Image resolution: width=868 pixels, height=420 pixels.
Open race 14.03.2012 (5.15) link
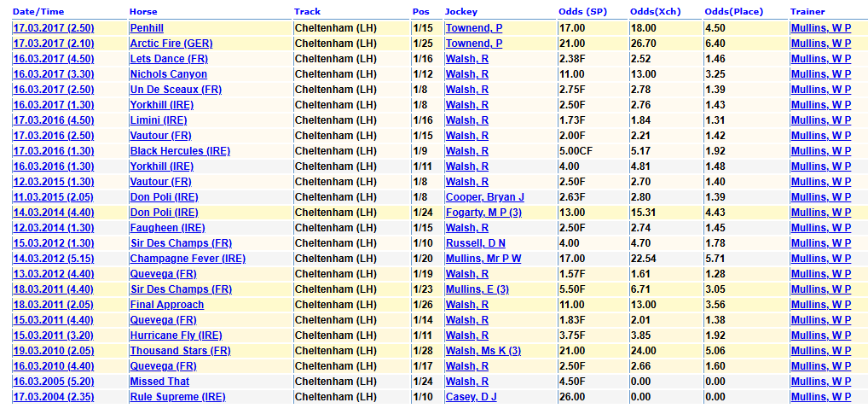click(53, 258)
